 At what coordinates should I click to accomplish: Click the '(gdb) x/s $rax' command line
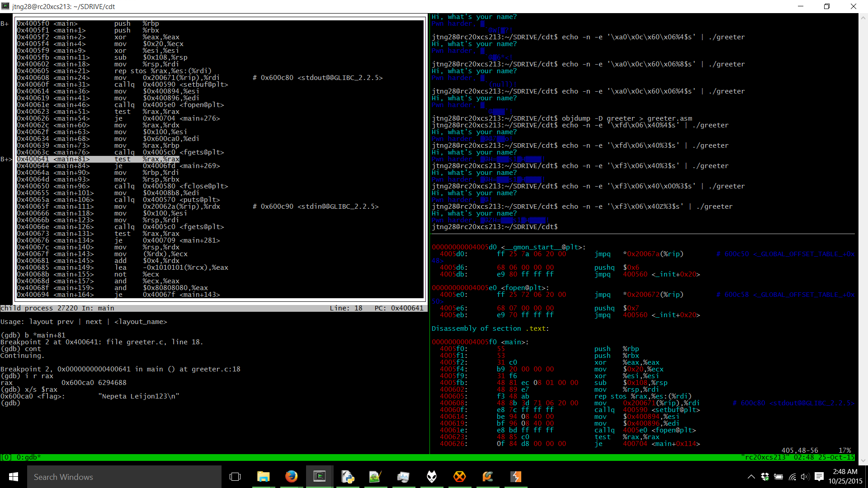29,389
